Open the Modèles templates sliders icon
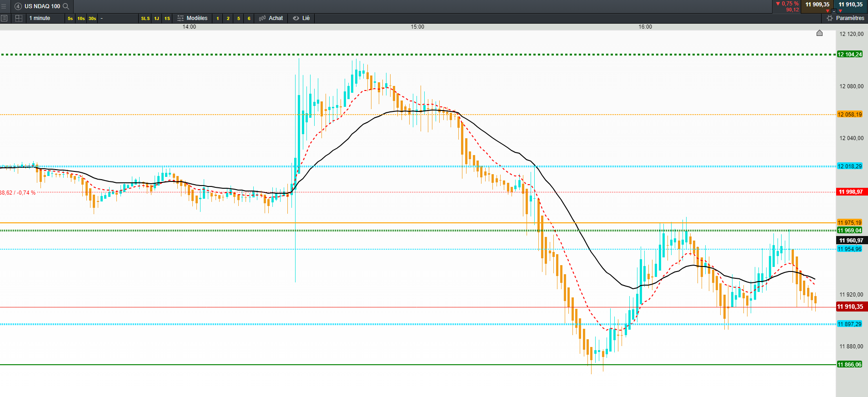Screen dimensions: 868x397 coord(181,18)
